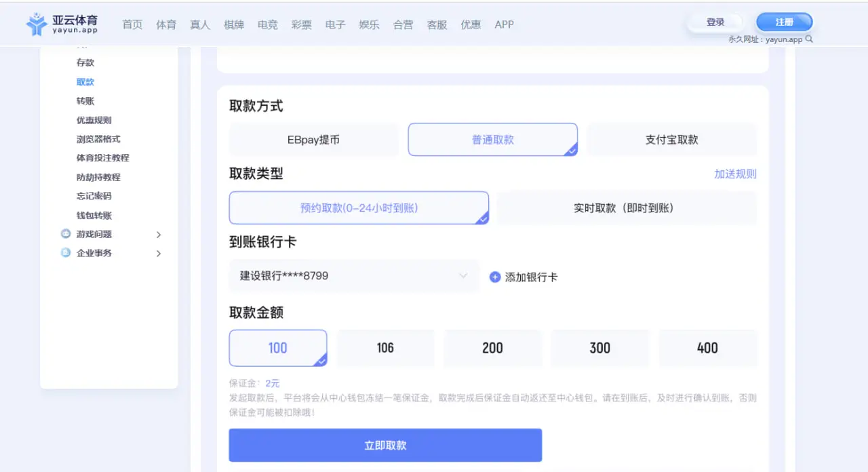
Task: Expand the 游戏问题 chevron
Action: (x=159, y=235)
